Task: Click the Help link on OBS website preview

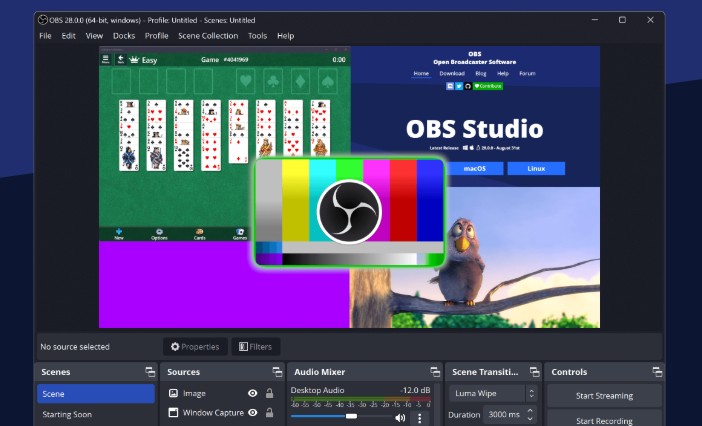Action: pyautogui.click(x=503, y=73)
